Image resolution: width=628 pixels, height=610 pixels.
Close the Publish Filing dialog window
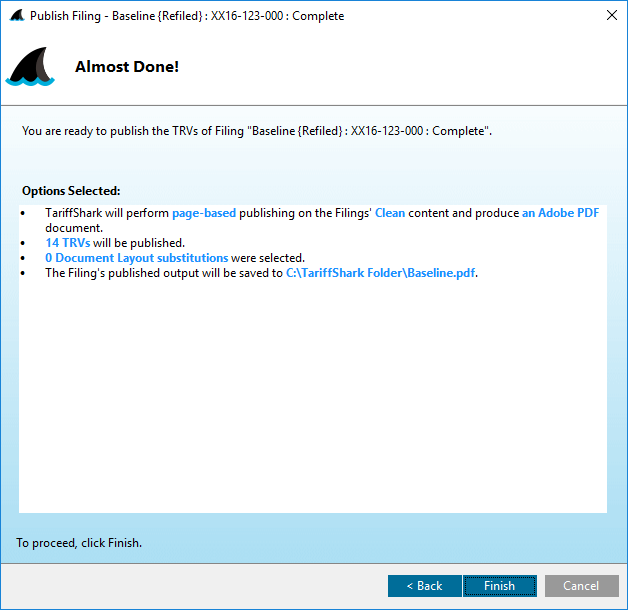(612, 15)
